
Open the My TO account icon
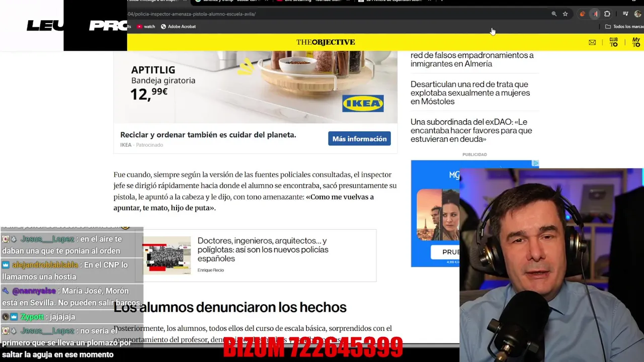tap(636, 42)
